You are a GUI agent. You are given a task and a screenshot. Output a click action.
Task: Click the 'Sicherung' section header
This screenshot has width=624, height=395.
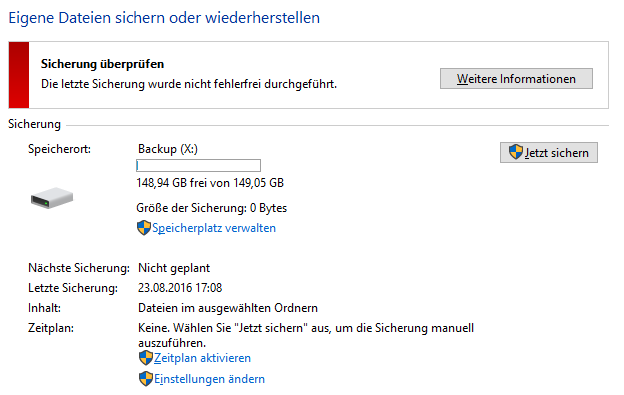pyautogui.click(x=34, y=124)
